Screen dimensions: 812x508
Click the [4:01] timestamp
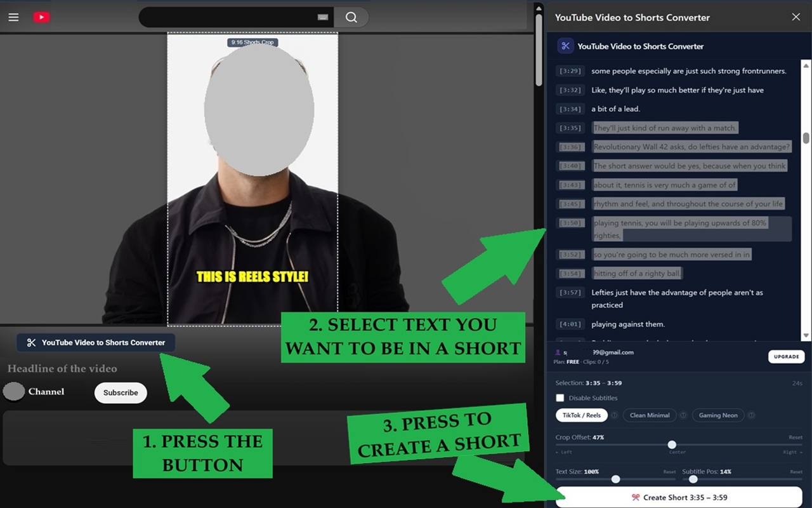[x=569, y=324]
